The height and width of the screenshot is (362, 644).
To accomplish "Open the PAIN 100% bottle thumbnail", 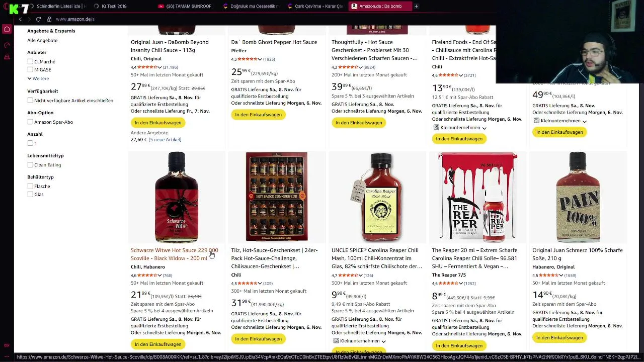I will pos(578,197).
